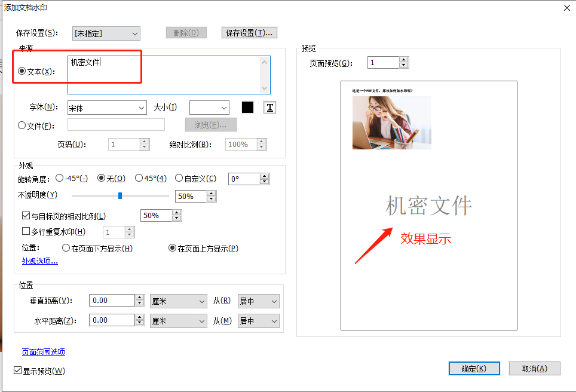
Task: Click the black watermark color swatch
Action: click(x=248, y=107)
